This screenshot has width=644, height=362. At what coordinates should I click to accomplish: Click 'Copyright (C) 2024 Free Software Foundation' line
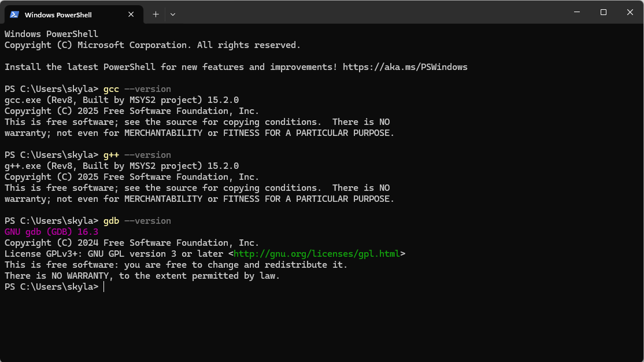(132, 243)
